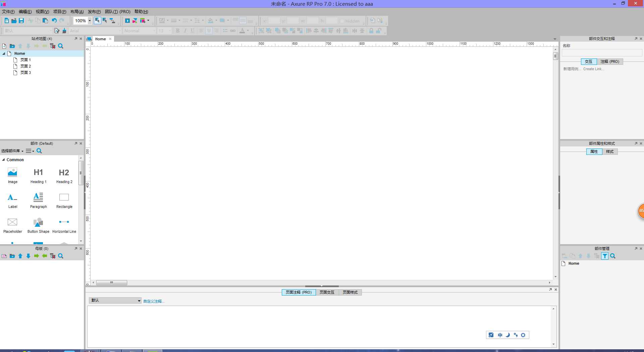Image resolution: width=644 pixels, height=352 pixels.
Task: Save the project with the floppy icon
Action: pyautogui.click(x=21, y=21)
